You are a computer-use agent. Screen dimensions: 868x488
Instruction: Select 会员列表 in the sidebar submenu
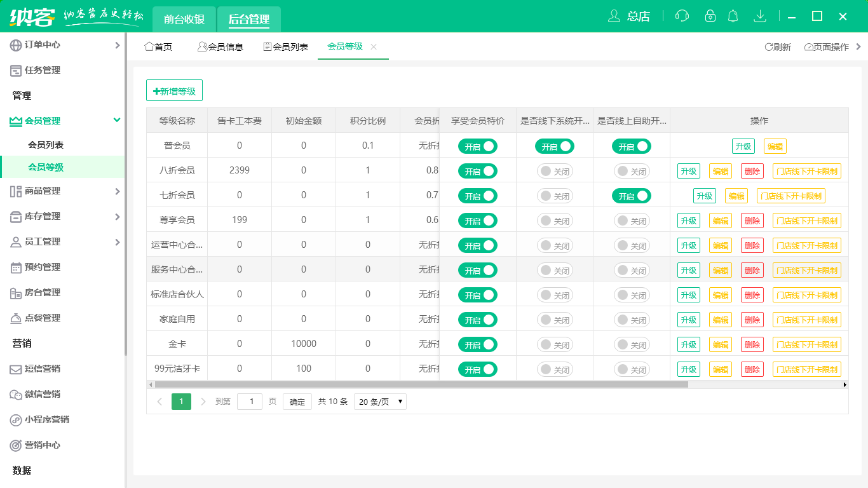pos(46,145)
